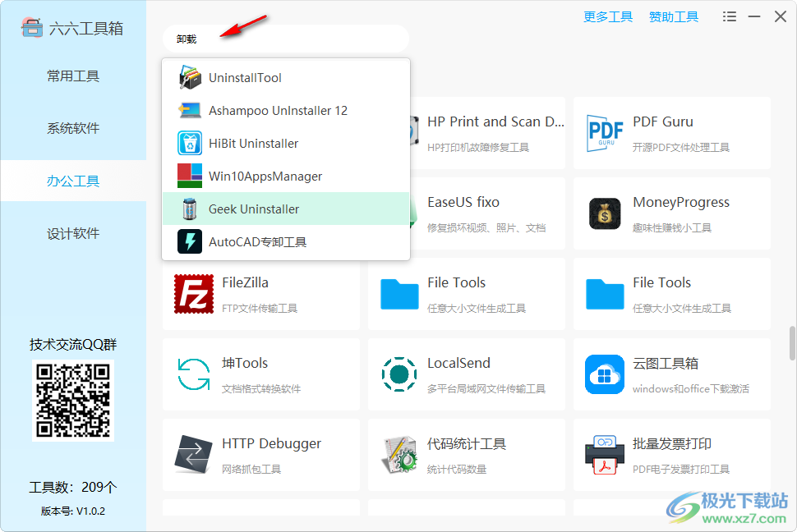
Task: Choose UninstallTool from the search results
Action: tap(286, 78)
